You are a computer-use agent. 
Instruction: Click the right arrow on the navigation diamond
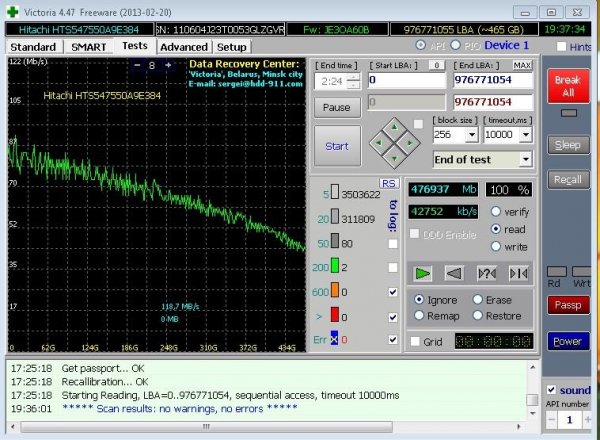tap(407, 140)
